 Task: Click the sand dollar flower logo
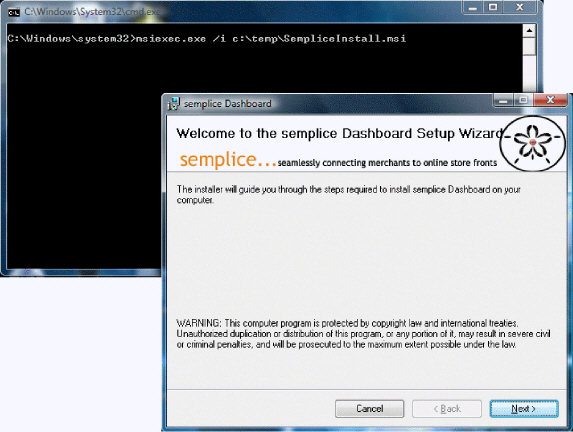[x=532, y=143]
